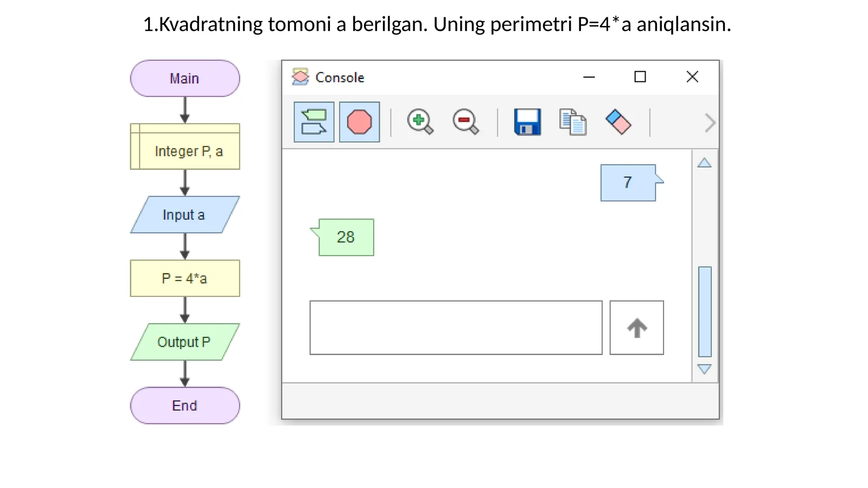Select the Output P shape
This screenshot has width=868, height=488.
click(184, 342)
